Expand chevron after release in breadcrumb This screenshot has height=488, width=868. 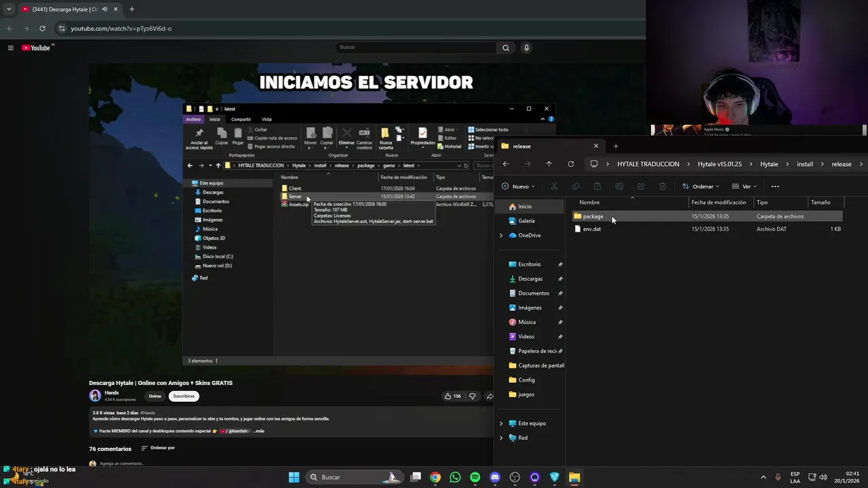(x=861, y=164)
